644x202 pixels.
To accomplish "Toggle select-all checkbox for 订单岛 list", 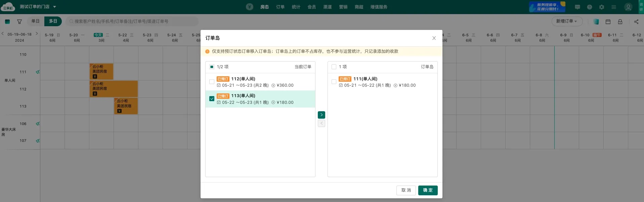I will [x=334, y=67].
